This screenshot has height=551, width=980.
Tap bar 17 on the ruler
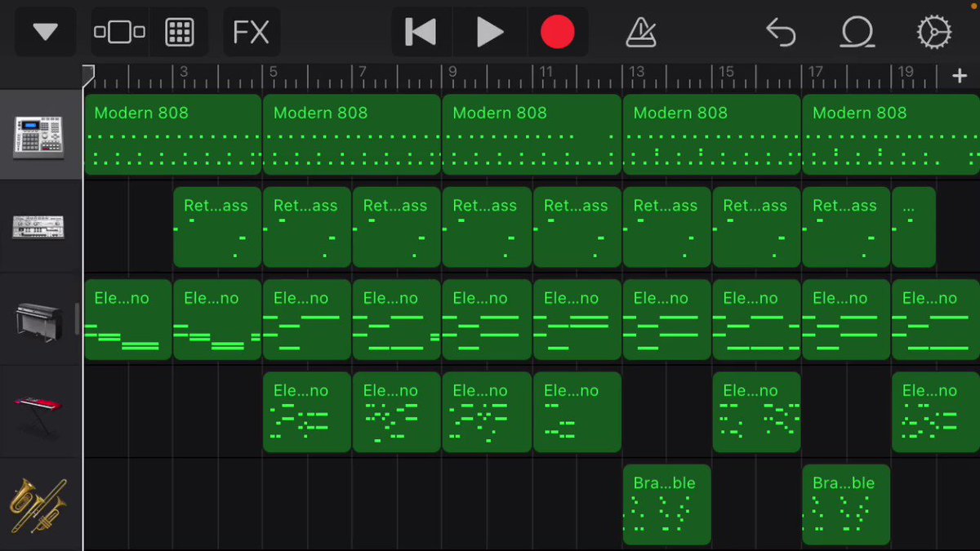coord(815,72)
